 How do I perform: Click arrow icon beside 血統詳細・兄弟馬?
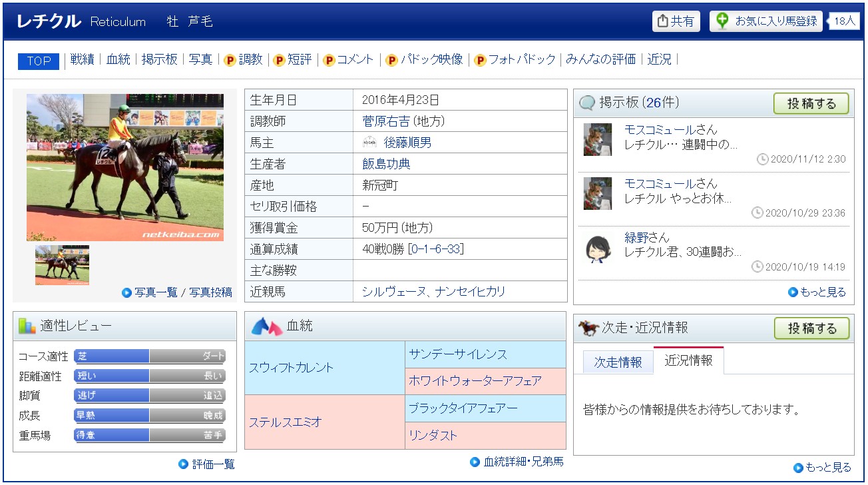(x=475, y=461)
